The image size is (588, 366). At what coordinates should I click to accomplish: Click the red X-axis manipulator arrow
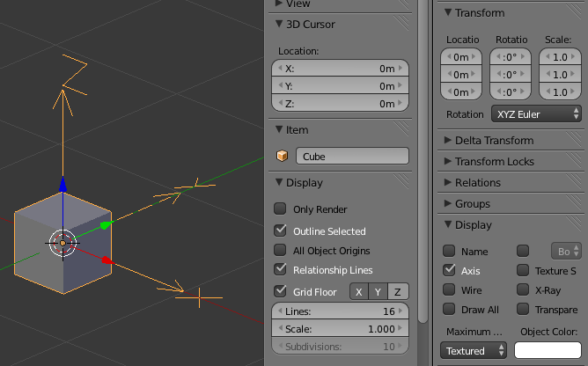click(x=107, y=260)
